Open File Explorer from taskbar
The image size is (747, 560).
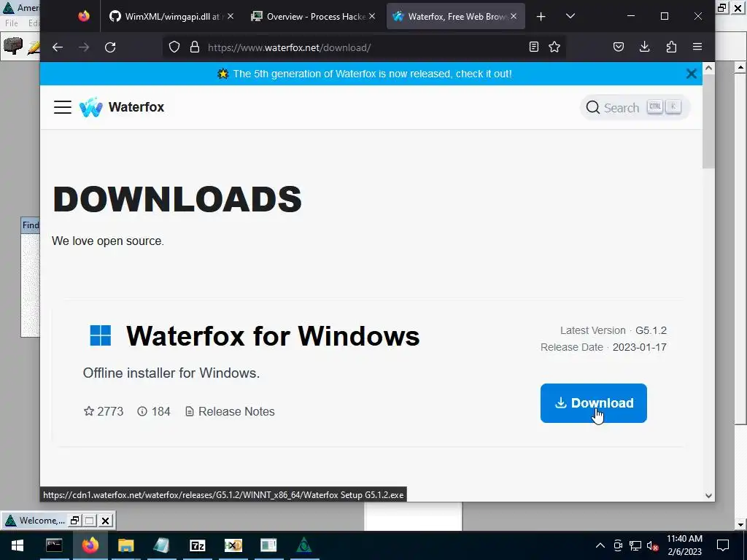click(x=125, y=545)
